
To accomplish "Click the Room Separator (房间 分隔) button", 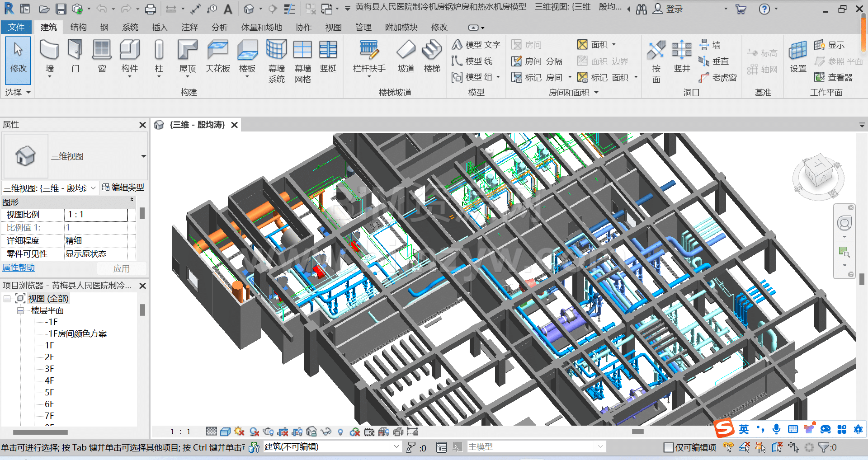I will coord(537,61).
